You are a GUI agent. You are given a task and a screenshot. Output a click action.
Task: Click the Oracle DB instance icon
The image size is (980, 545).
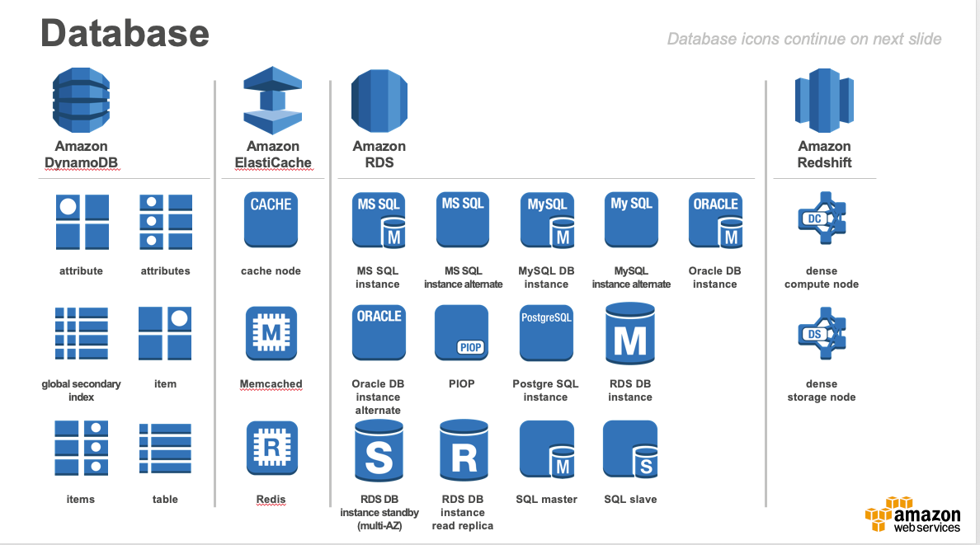[714, 219]
